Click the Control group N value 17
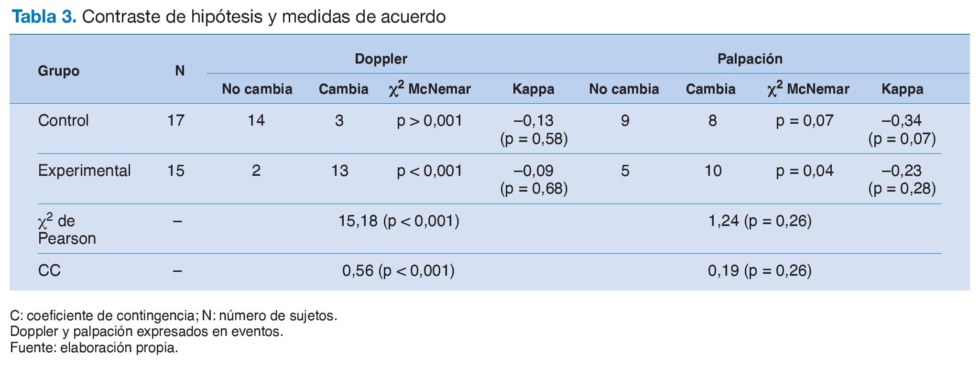The width and height of the screenshot is (980, 366). tap(176, 120)
